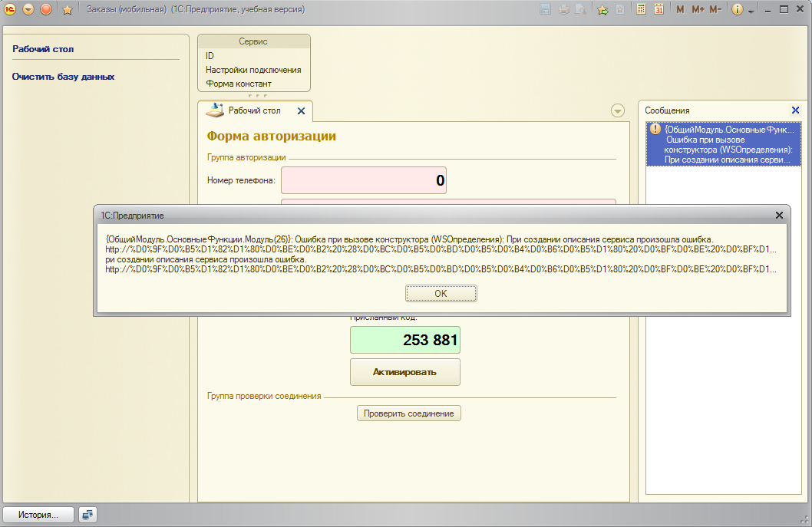812x527 pixels.
Task: Click the 1C main menu logo icon
Action: (x=10, y=9)
